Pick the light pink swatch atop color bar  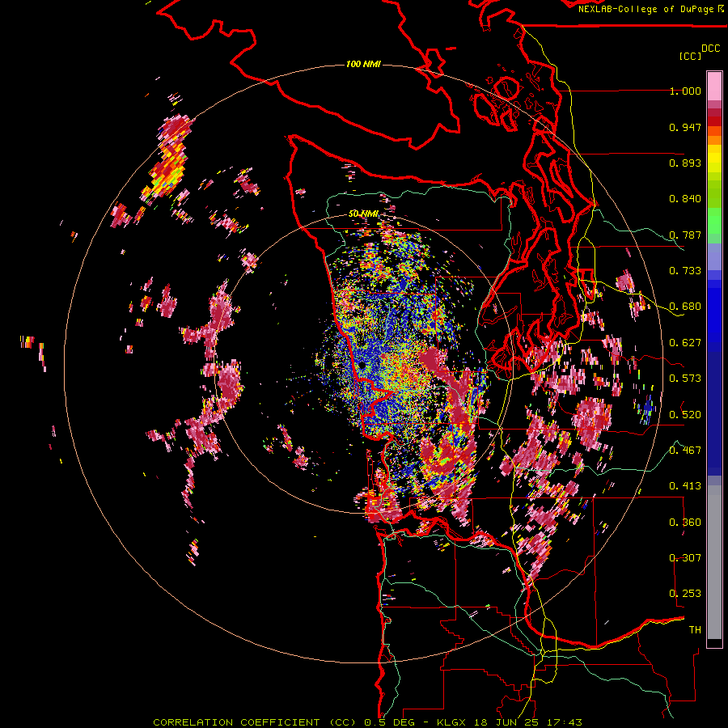[x=714, y=86]
